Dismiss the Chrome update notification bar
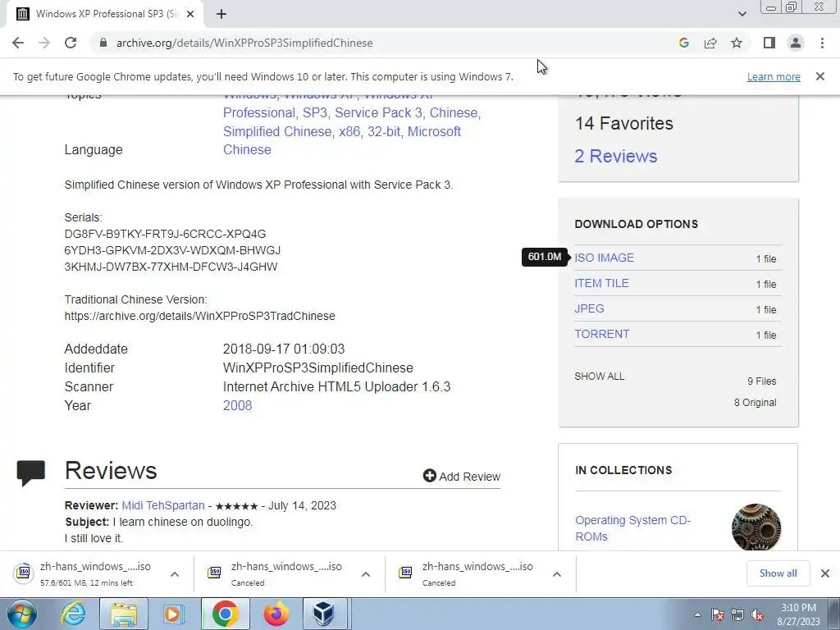 point(820,76)
